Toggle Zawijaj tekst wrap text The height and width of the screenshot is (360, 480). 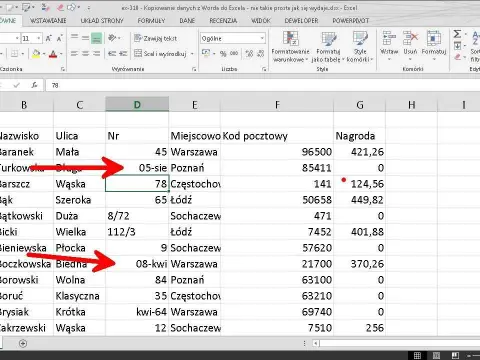point(155,38)
